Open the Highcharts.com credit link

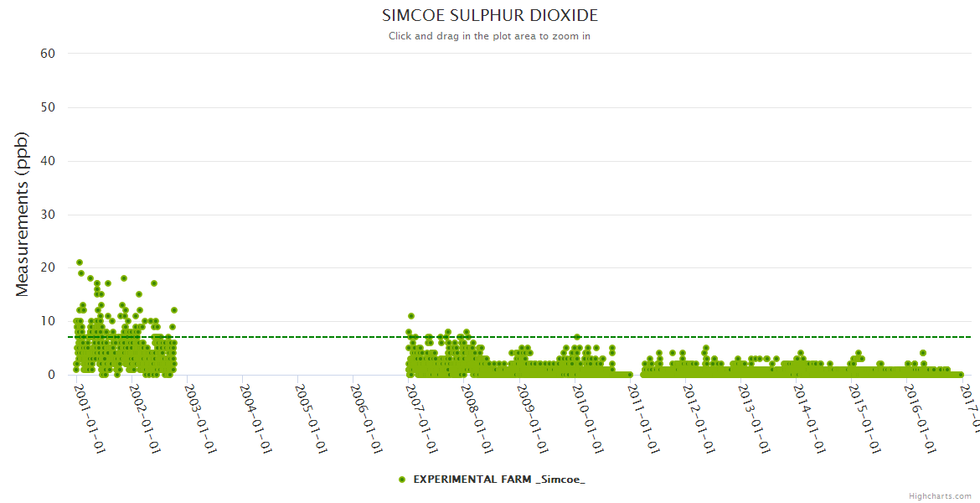tap(940, 495)
